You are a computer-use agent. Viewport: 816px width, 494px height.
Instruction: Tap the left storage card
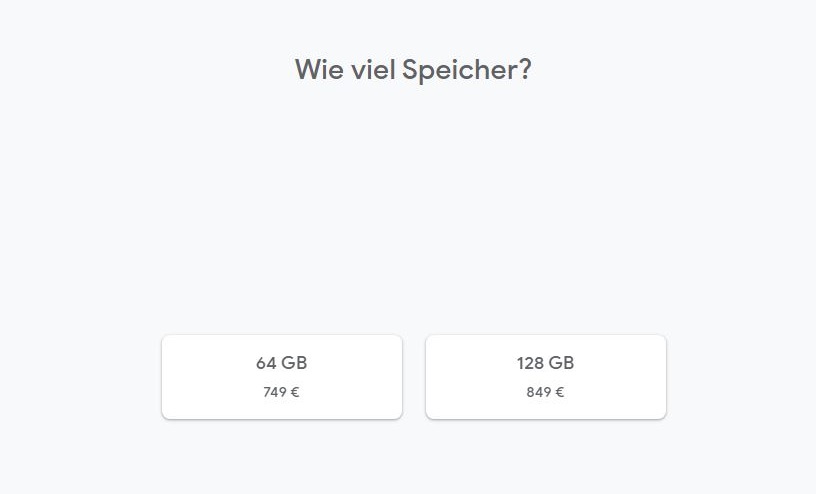[281, 377]
